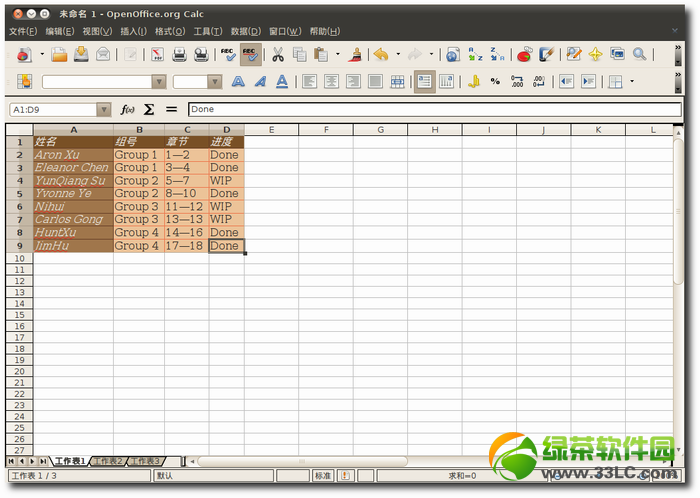Open Page Preview from the toolbar
Screen dimensions: 700x498
(201, 54)
